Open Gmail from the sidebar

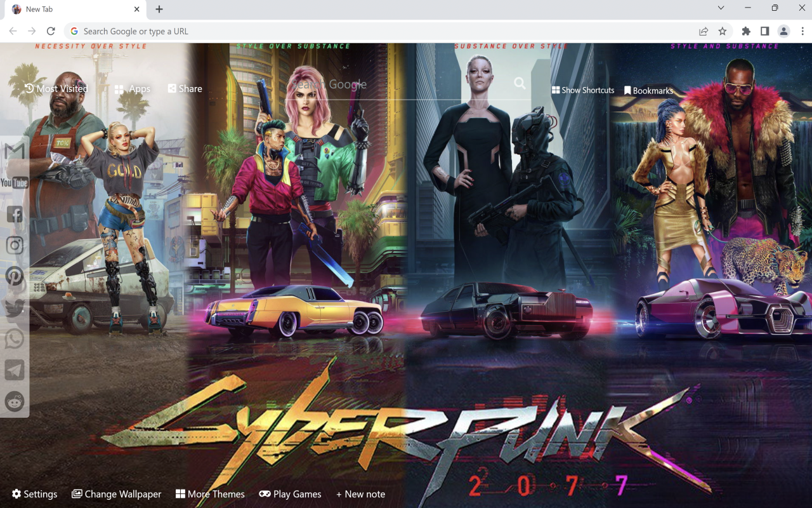15,151
